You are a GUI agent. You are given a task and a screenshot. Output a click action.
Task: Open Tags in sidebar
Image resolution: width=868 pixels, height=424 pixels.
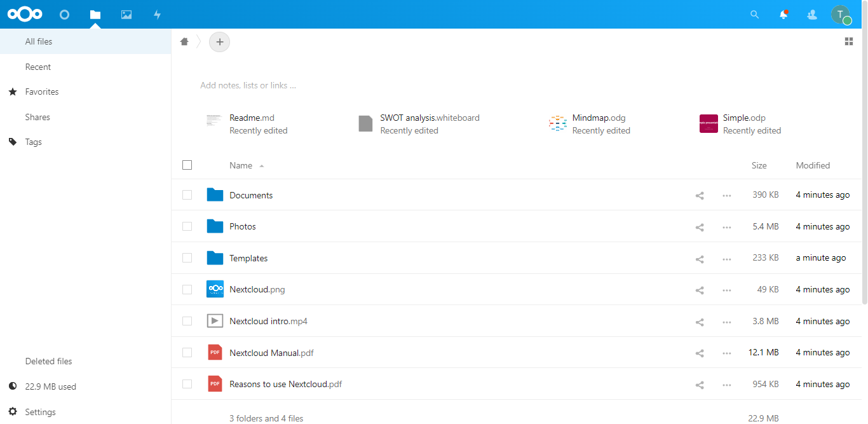(x=86, y=142)
